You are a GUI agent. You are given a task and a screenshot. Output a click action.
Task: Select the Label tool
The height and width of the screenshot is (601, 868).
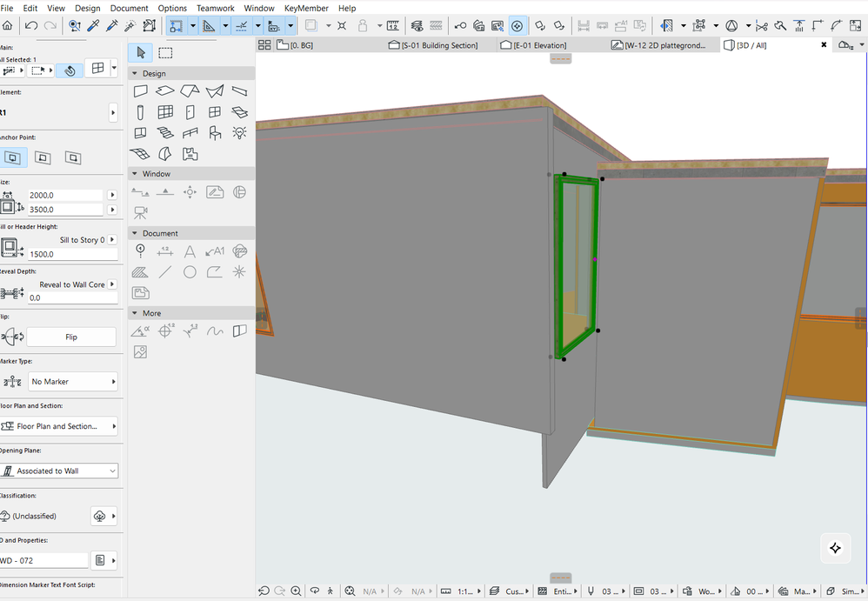point(215,252)
